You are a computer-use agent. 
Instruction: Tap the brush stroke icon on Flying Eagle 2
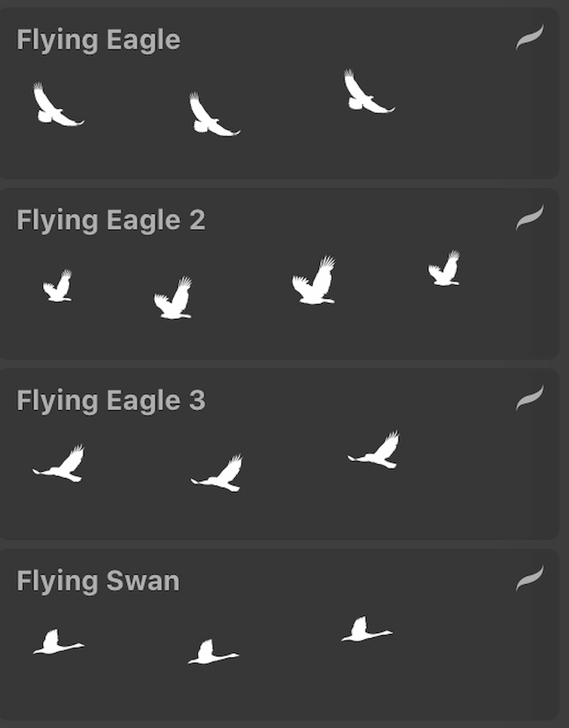(530, 217)
